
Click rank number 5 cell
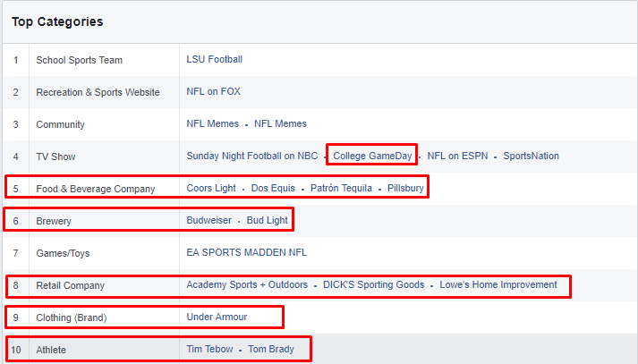[x=16, y=189]
